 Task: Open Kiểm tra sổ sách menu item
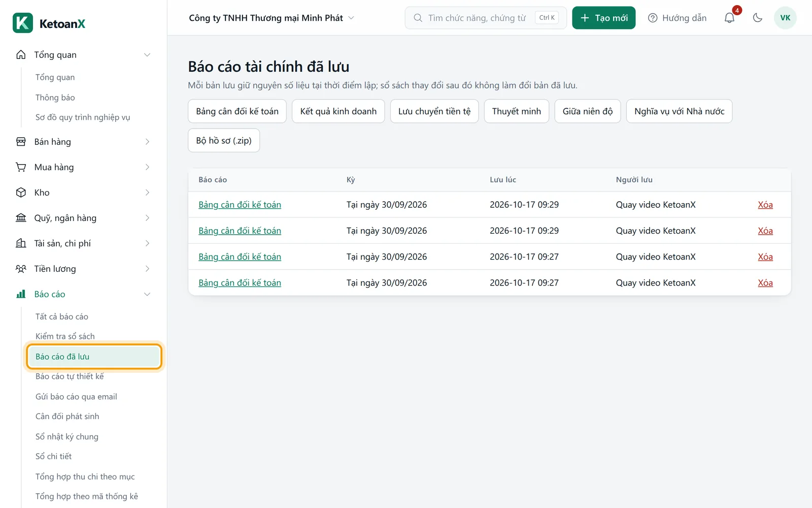[65, 336]
